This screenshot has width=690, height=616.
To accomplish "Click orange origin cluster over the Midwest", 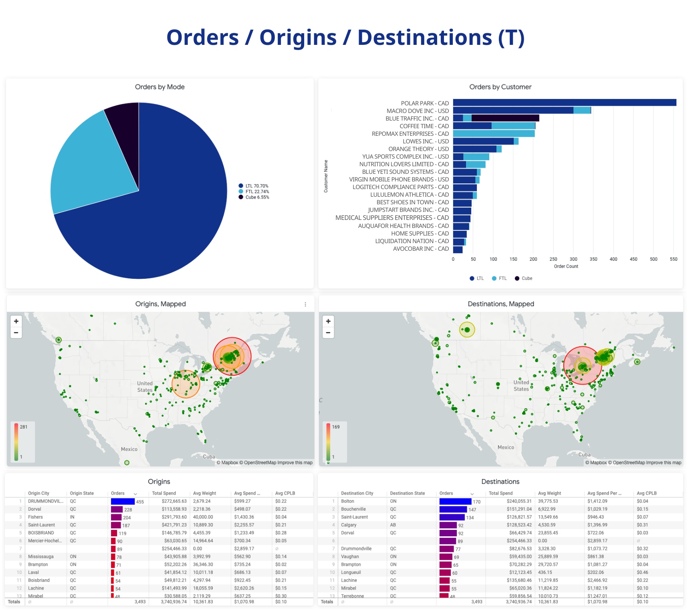I will 186,384.
